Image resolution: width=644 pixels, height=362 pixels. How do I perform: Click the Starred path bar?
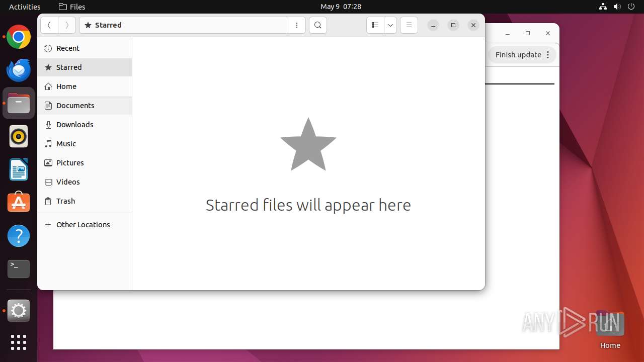pyautogui.click(x=184, y=25)
